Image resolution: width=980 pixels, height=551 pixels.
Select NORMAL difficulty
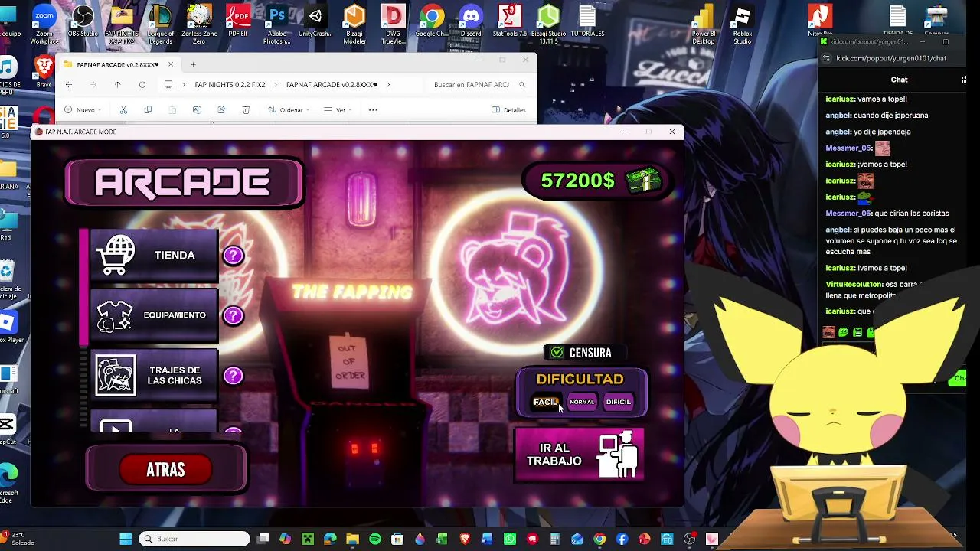(582, 402)
